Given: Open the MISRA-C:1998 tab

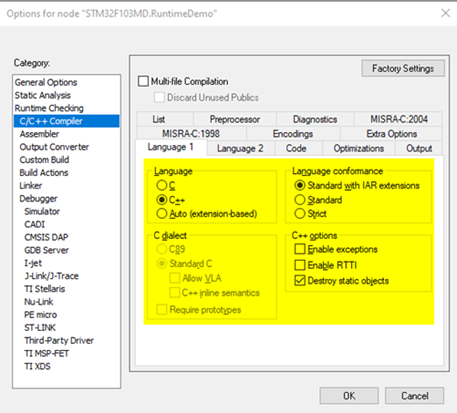Looking at the screenshot, I should pyautogui.click(x=191, y=134).
